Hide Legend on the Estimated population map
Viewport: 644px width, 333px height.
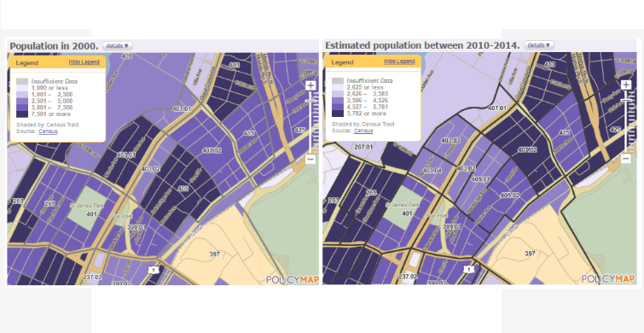tap(399, 61)
